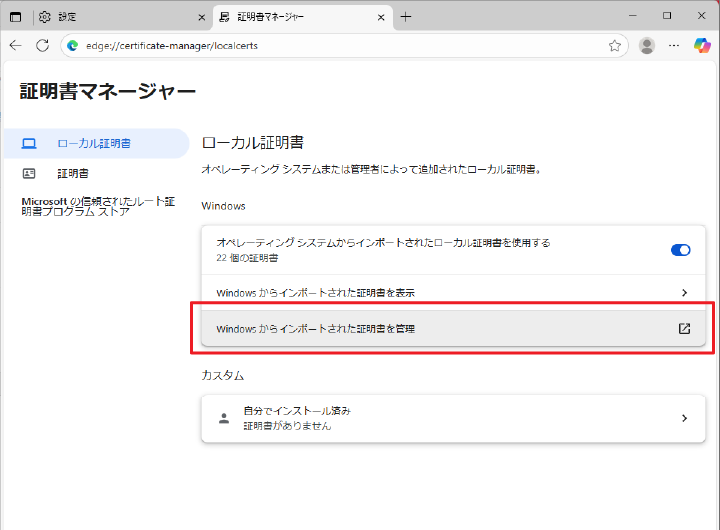Open the browser profile avatar

coord(647,45)
